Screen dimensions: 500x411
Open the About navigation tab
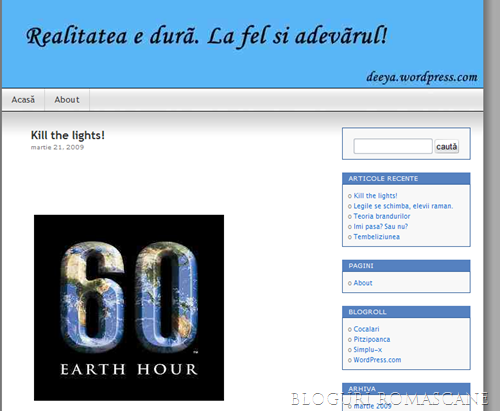tap(67, 100)
